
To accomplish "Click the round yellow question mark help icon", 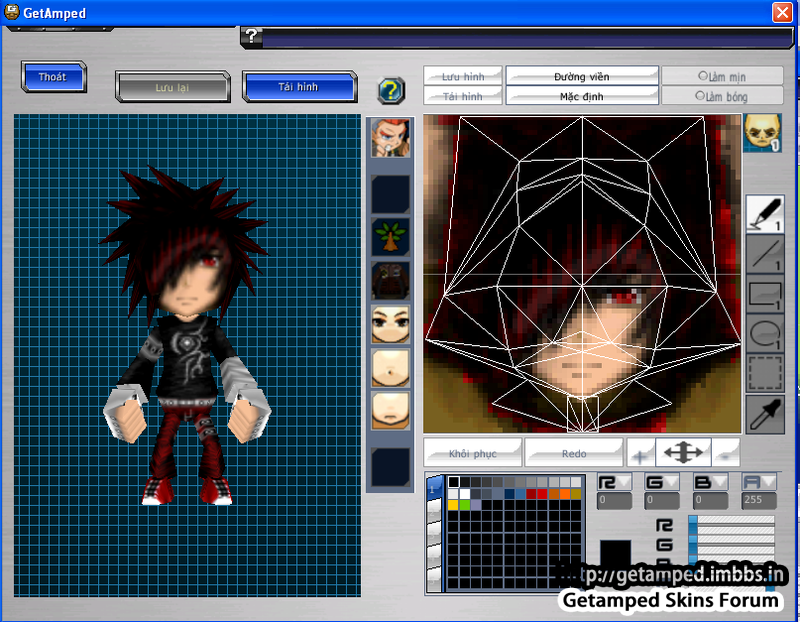I will [391, 91].
